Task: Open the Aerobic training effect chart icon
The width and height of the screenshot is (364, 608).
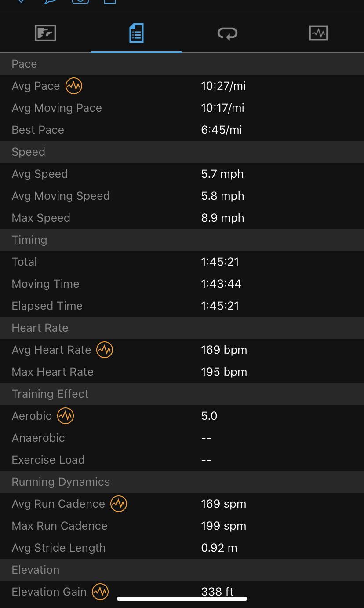Action: point(66,416)
